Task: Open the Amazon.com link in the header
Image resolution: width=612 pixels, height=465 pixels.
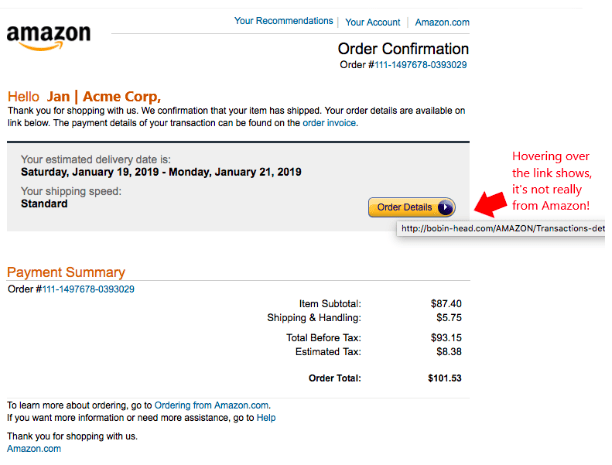Action: pos(442,22)
